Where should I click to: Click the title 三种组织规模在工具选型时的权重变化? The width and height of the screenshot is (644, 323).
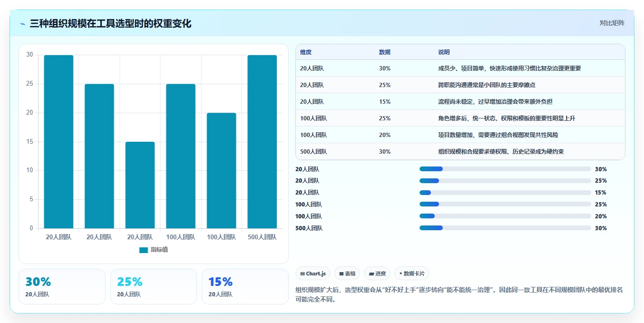point(110,23)
